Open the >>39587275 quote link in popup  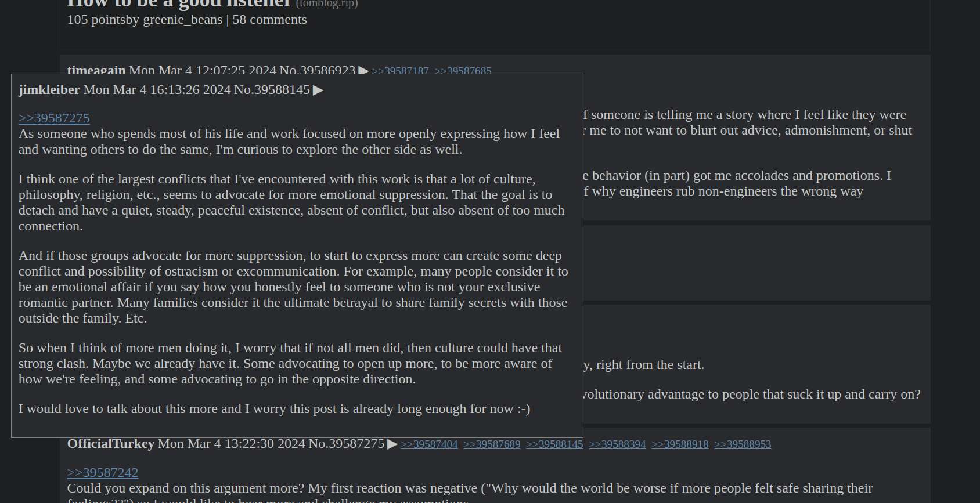[54, 118]
